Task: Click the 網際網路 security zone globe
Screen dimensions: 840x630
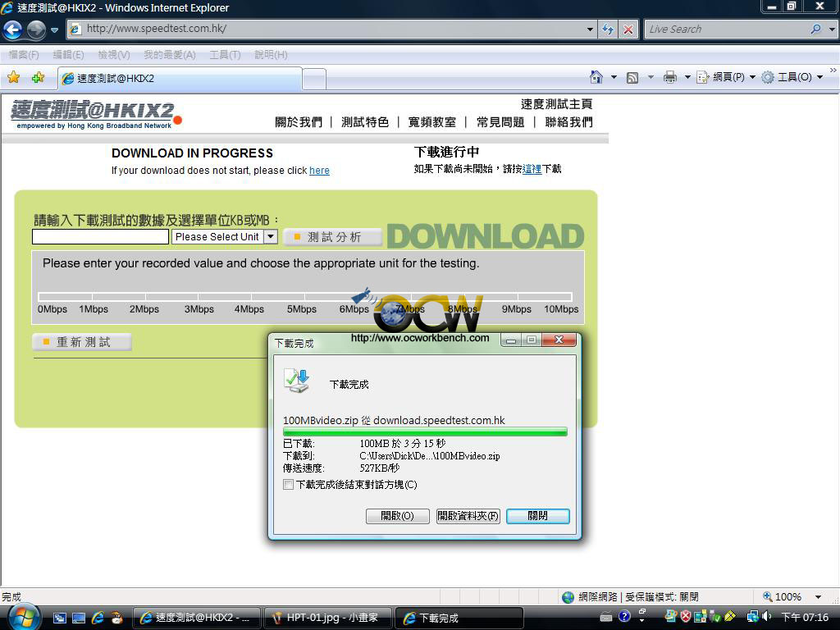Action: point(568,597)
